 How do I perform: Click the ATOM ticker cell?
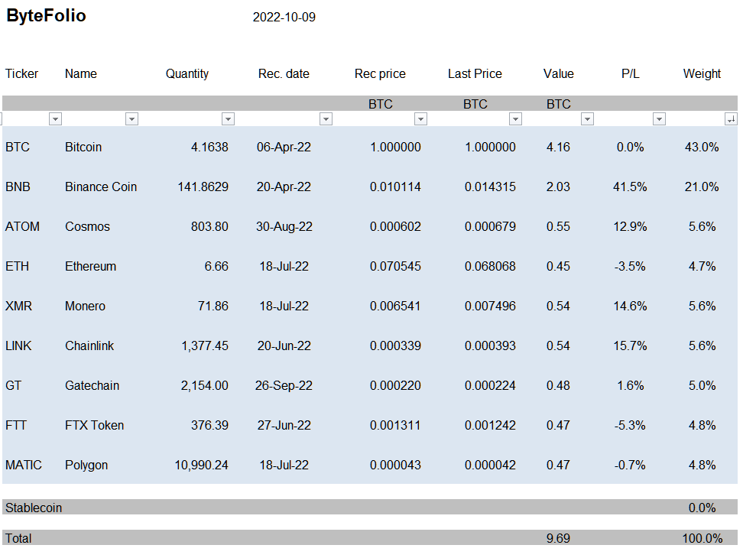click(22, 227)
